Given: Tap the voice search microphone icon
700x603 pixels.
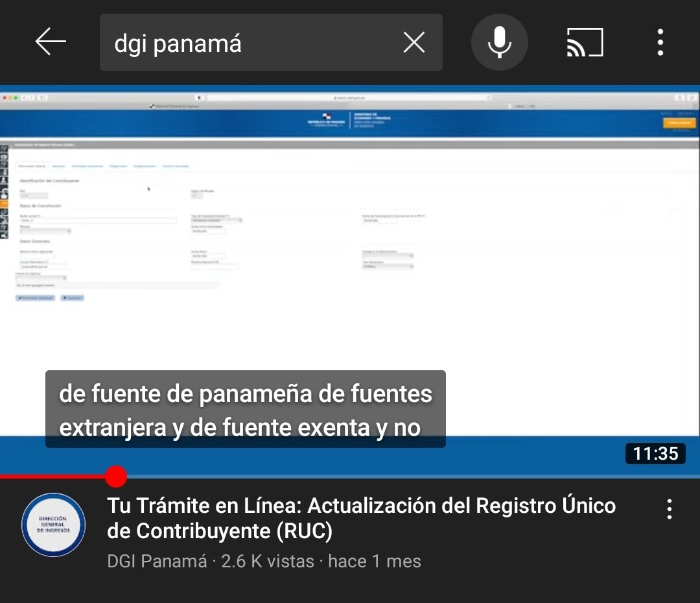Looking at the screenshot, I should pos(499,42).
